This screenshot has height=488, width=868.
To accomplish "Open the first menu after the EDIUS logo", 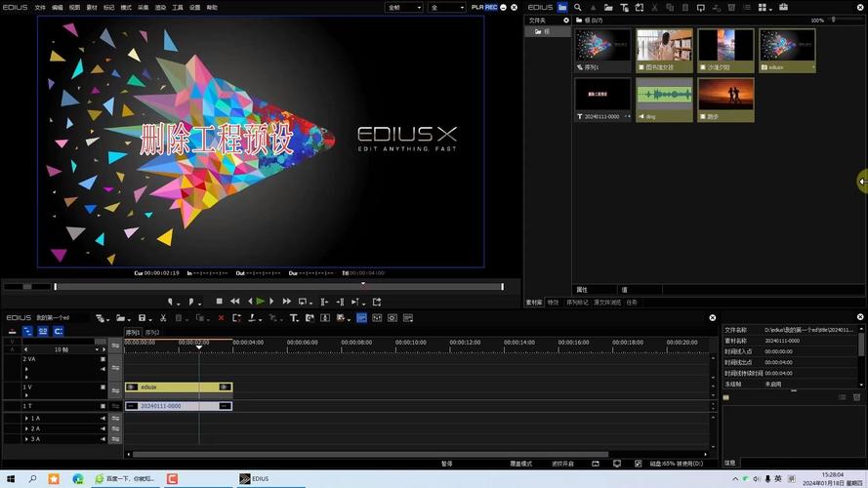I will click(40, 7).
